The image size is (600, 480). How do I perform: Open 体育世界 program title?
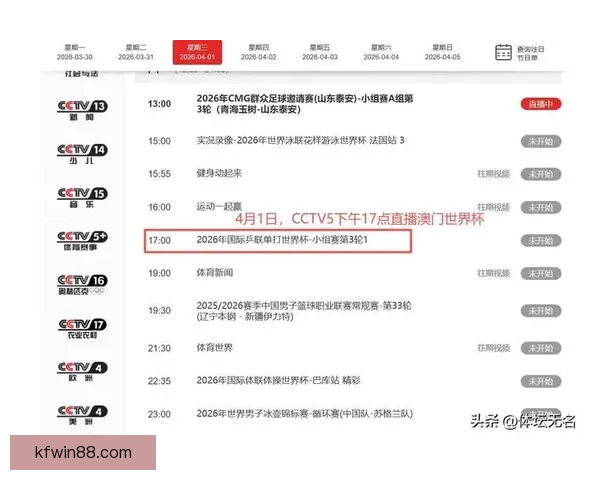tap(214, 348)
